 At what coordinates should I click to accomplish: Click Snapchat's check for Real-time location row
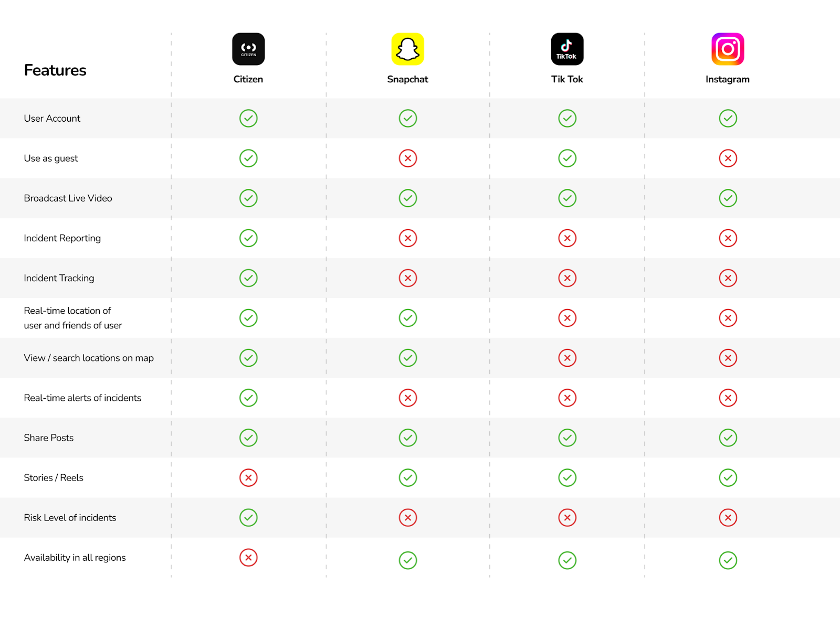click(x=408, y=318)
